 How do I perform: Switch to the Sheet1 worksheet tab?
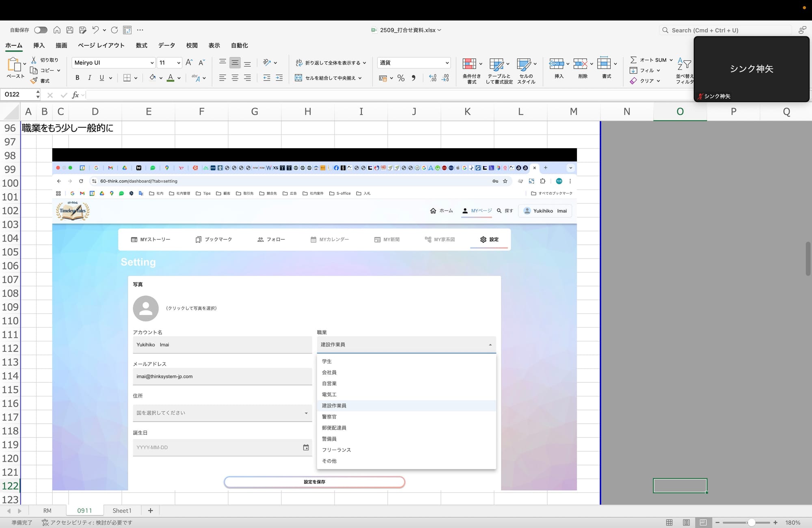click(x=122, y=511)
